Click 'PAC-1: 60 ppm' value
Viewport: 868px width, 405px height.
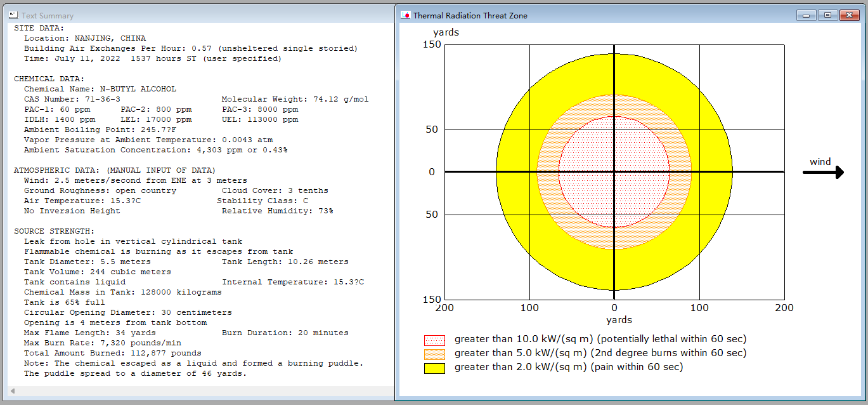pyautogui.click(x=57, y=109)
